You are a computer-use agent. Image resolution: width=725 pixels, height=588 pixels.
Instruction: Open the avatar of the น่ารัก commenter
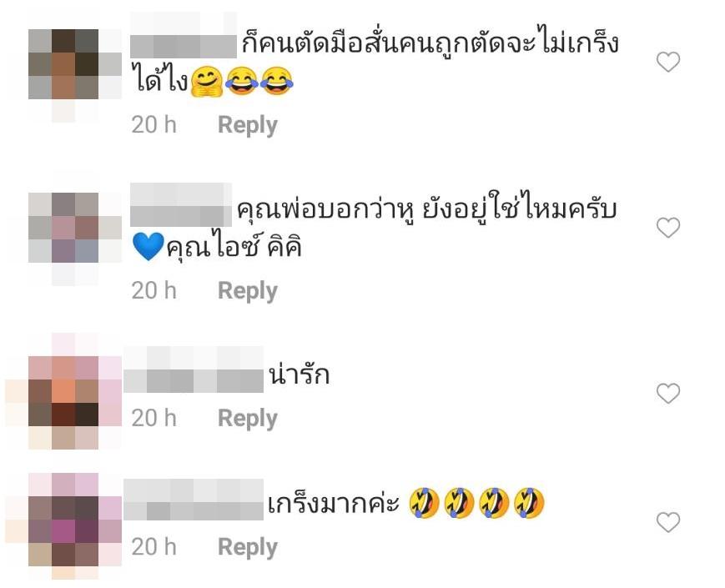pyautogui.click(x=63, y=390)
